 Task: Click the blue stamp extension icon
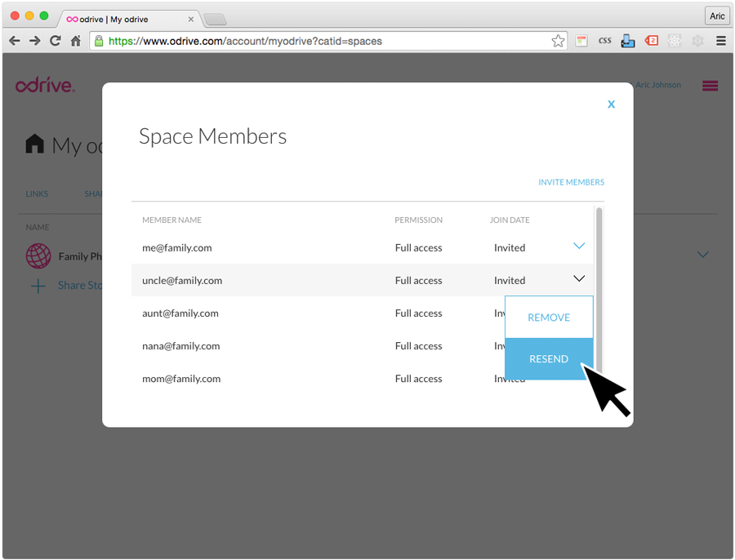[x=628, y=41]
